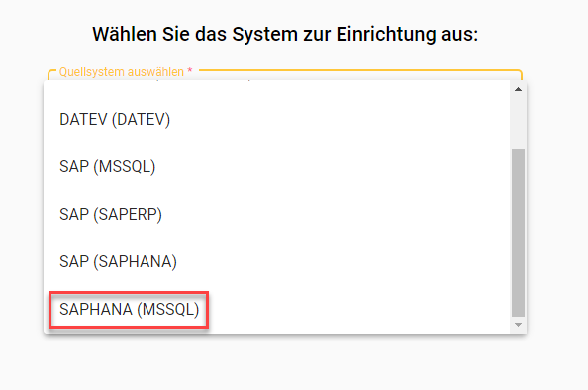Click the Quellsystem auswählen field label

click(x=122, y=72)
